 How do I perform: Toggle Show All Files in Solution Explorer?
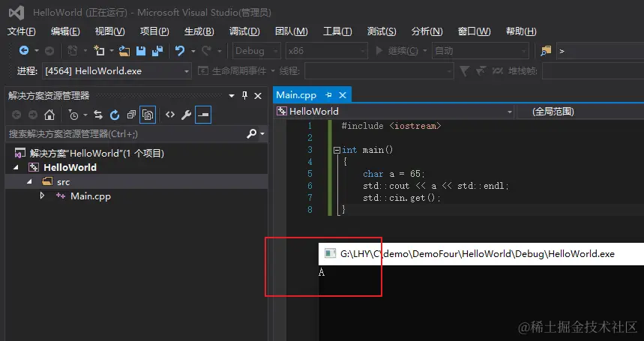[x=148, y=115]
